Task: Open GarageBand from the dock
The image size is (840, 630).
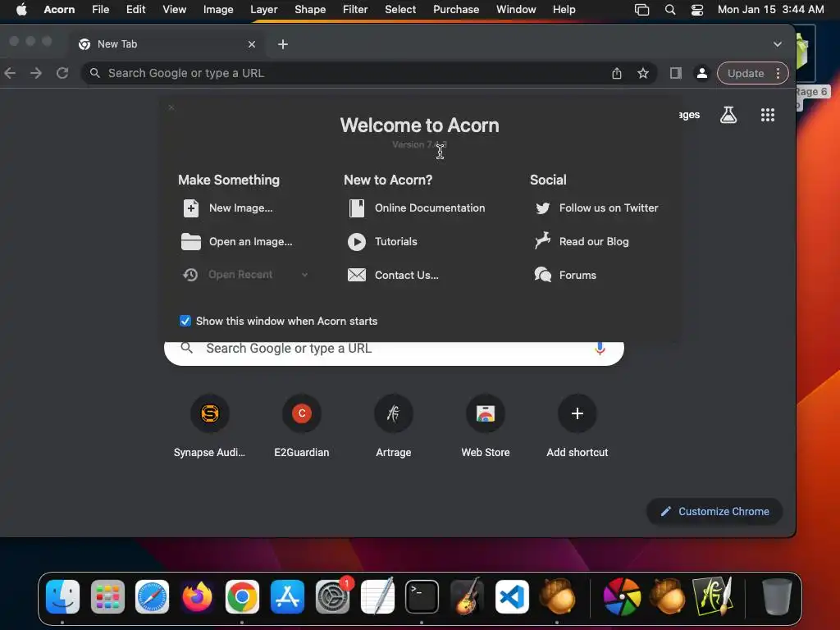Action: point(467,597)
